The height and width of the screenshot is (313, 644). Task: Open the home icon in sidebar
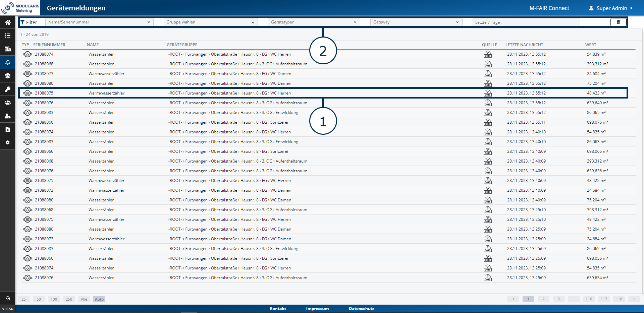[7, 22]
